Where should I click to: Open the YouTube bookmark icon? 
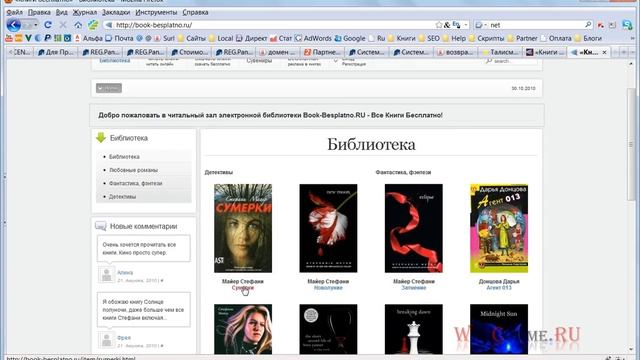pyautogui.click(x=9, y=38)
